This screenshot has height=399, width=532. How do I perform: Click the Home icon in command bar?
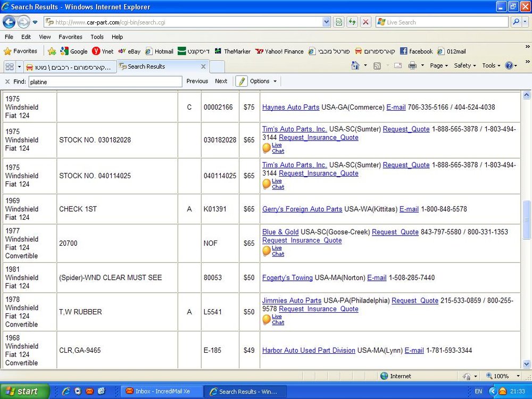pyautogui.click(x=355, y=65)
